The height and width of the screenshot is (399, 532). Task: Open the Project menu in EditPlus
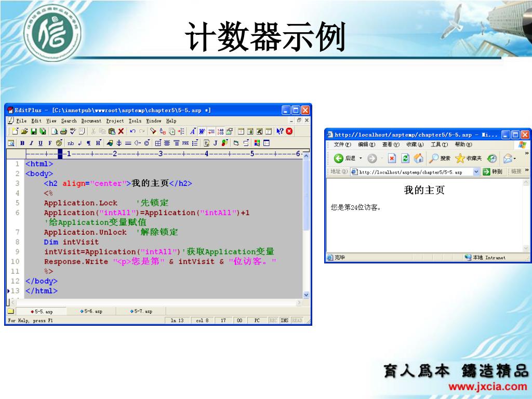(x=115, y=121)
